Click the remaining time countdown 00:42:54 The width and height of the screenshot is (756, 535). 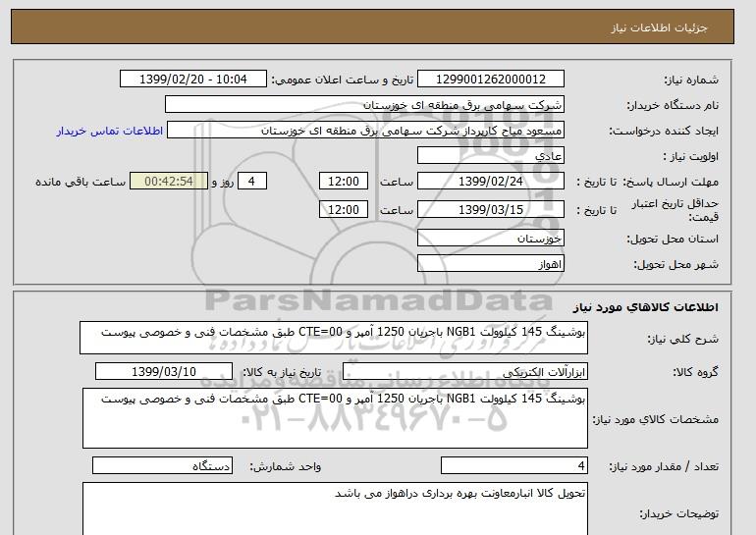[176, 182]
